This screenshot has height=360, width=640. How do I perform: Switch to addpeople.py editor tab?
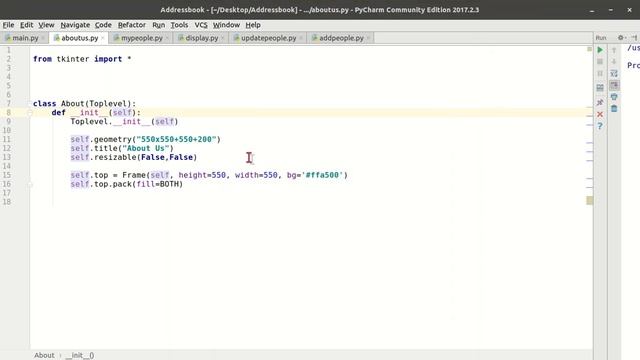[341, 38]
